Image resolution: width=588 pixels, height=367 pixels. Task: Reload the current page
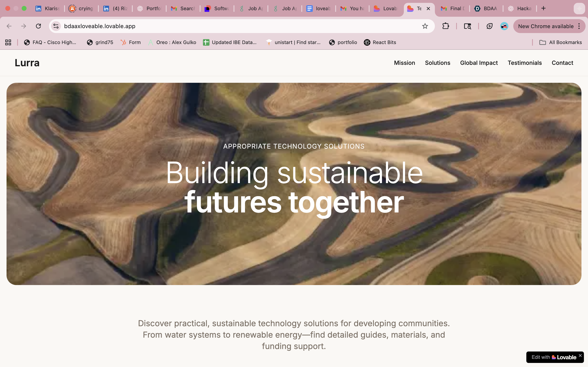point(38,26)
